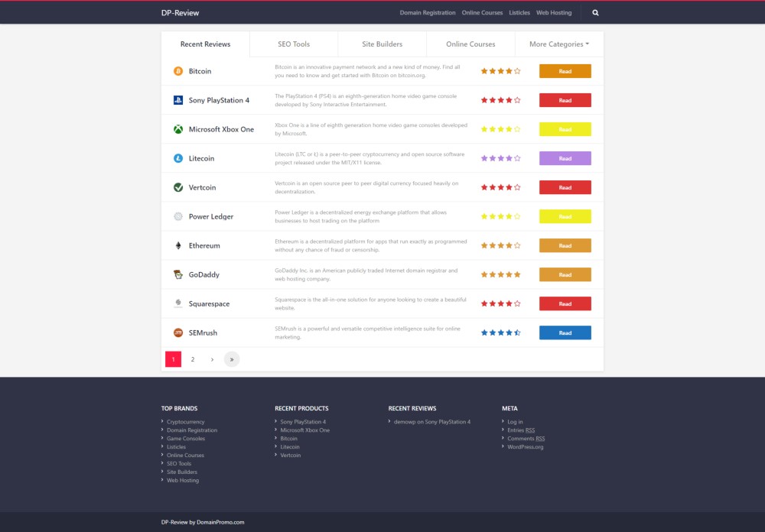This screenshot has height=532, width=765.
Task: Click the star rating for Bitcoin
Action: [500, 71]
